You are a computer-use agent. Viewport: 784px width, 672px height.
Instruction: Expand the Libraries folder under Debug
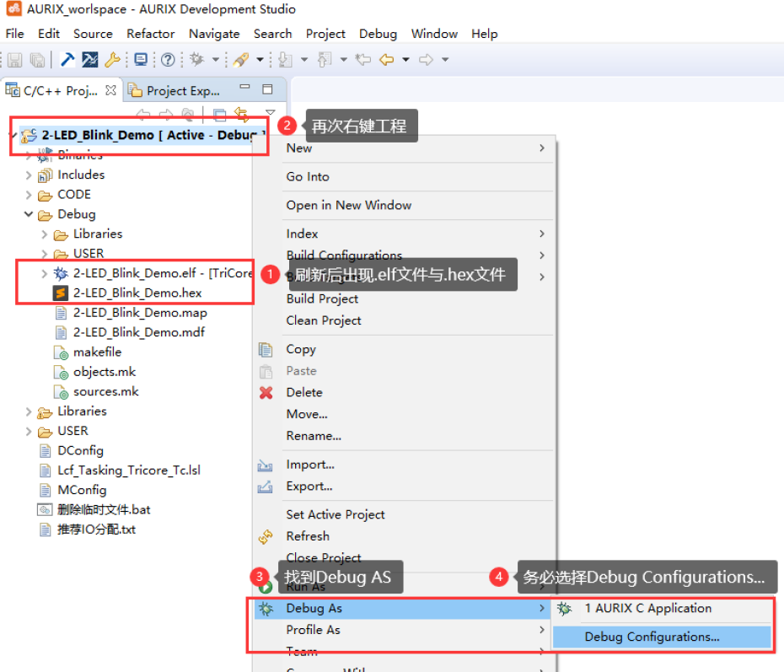click(45, 234)
